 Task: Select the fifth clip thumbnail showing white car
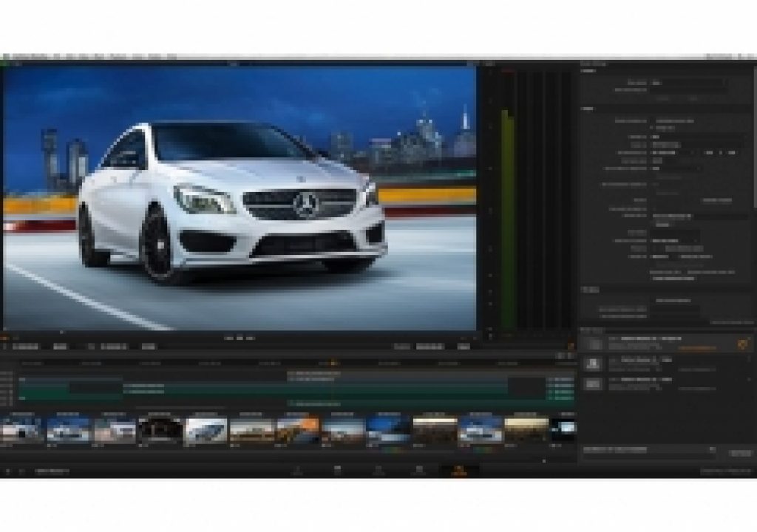coord(206,429)
